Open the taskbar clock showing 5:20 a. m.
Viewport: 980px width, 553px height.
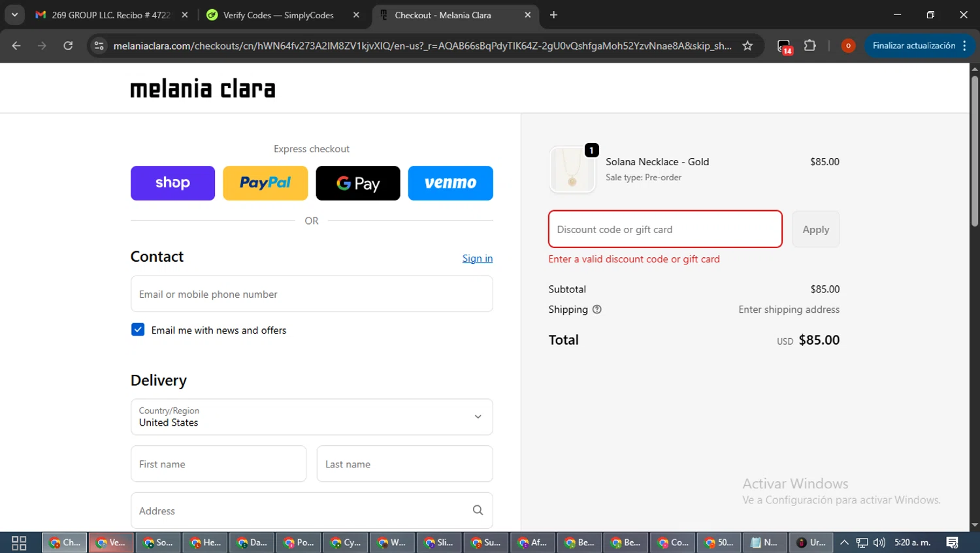[x=913, y=543]
